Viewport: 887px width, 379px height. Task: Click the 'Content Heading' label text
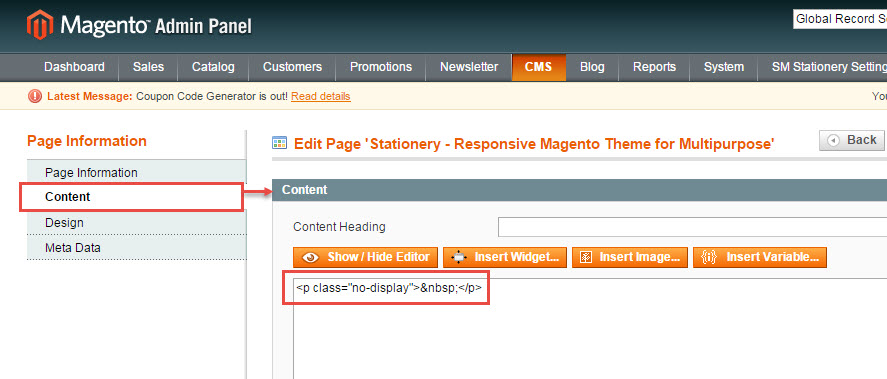[339, 227]
